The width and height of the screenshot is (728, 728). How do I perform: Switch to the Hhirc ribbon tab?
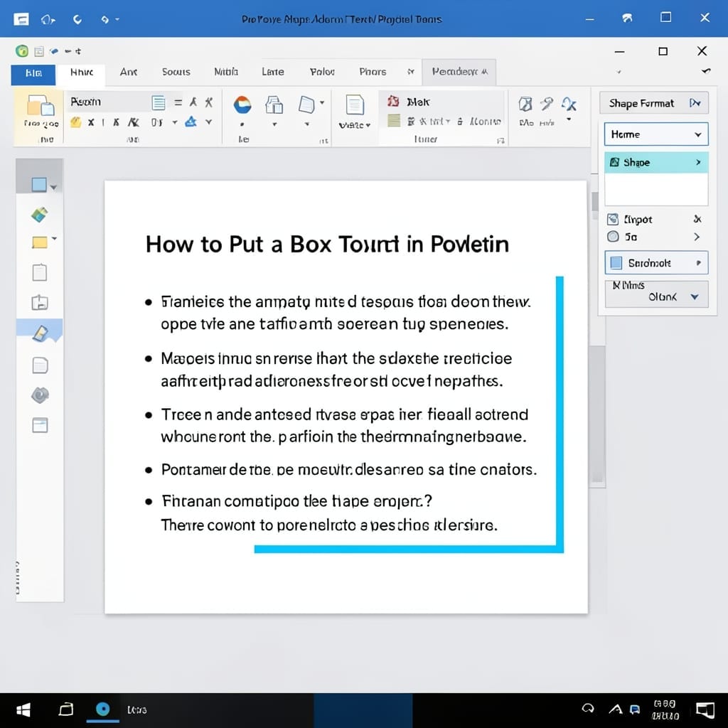pyautogui.click(x=82, y=72)
